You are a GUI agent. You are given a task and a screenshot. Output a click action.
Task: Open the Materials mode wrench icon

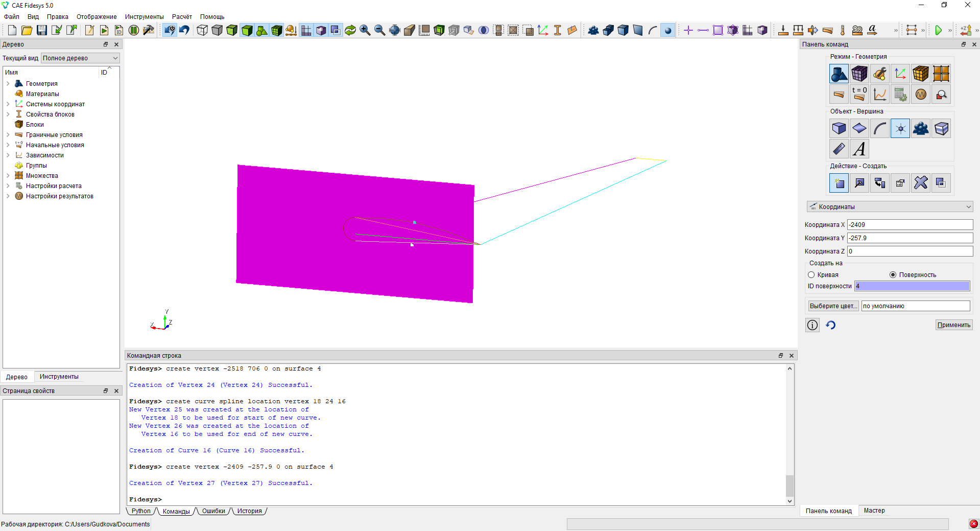[x=880, y=74]
